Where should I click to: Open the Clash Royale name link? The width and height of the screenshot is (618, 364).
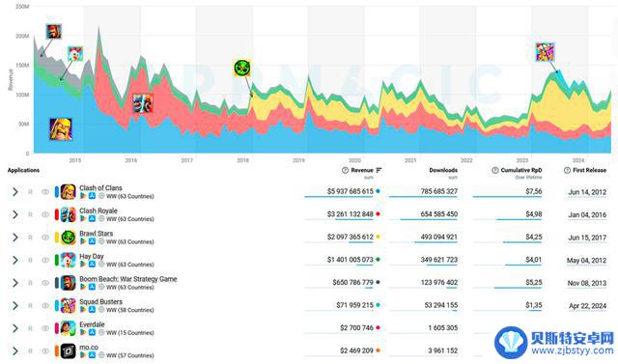(98, 210)
